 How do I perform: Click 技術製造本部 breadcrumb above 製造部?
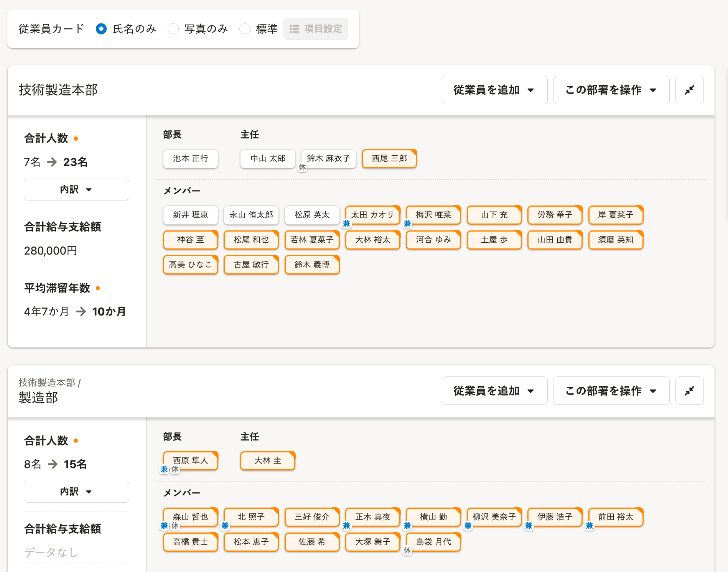click(x=47, y=383)
